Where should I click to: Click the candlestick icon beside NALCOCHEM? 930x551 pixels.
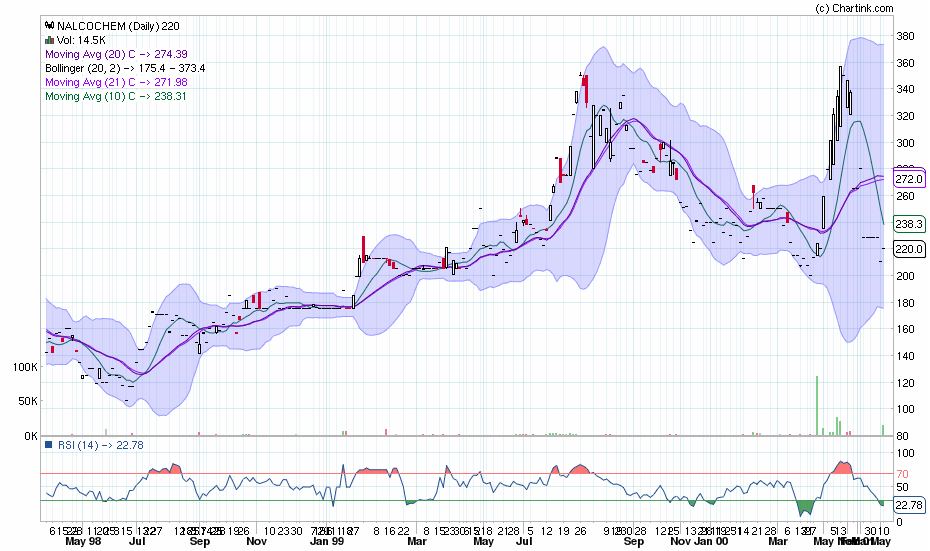point(49,26)
